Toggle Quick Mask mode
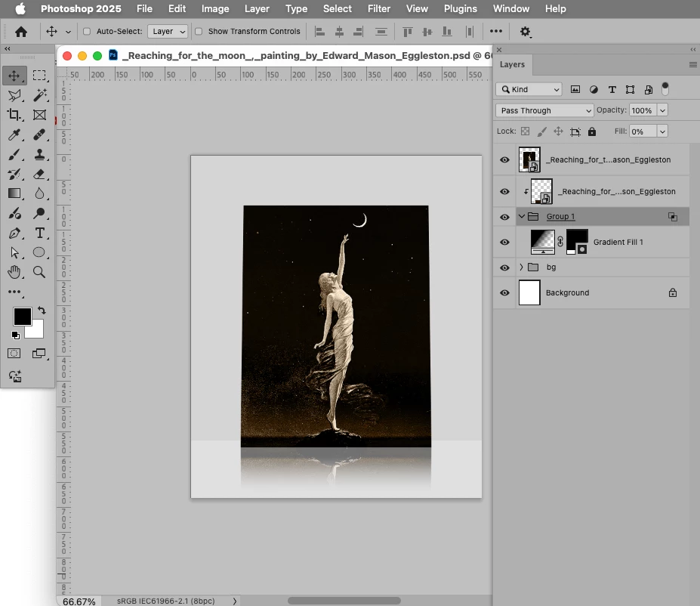700x606 pixels. tap(14, 353)
